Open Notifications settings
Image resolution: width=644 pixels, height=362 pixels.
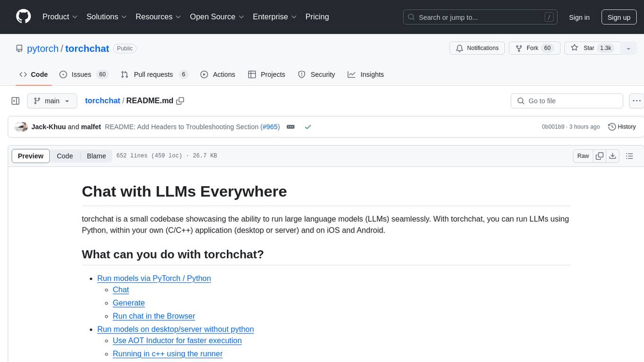coord(477,48)
